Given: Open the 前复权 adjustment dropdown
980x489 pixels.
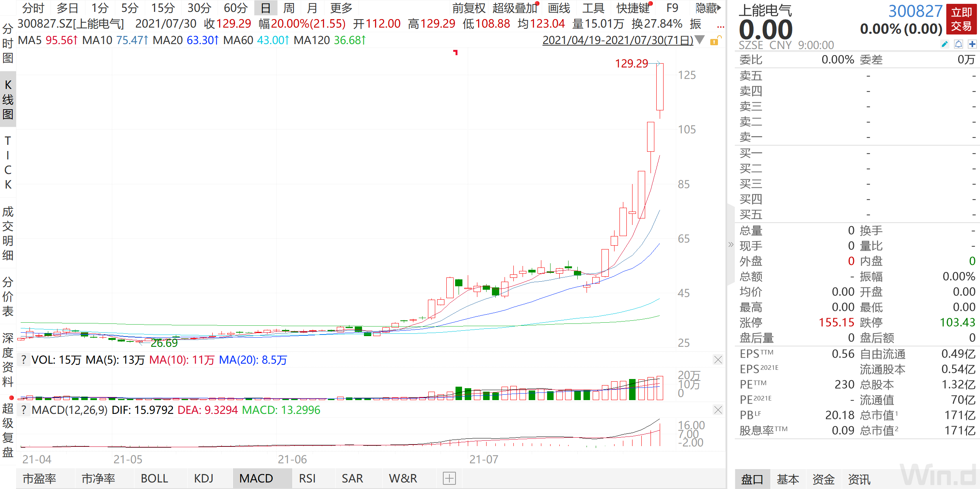Looking at the screenshot, I should pyautogui.click(x=469, y=8).
